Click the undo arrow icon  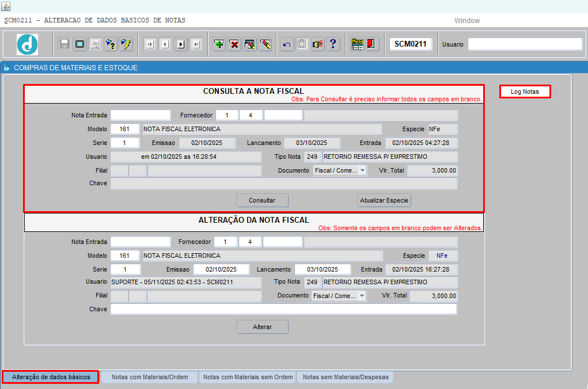[287, 44]
